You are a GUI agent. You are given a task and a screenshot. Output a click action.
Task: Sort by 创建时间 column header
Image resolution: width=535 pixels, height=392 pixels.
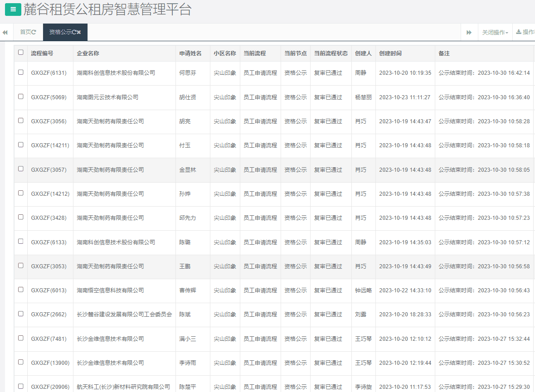point(390,53)
